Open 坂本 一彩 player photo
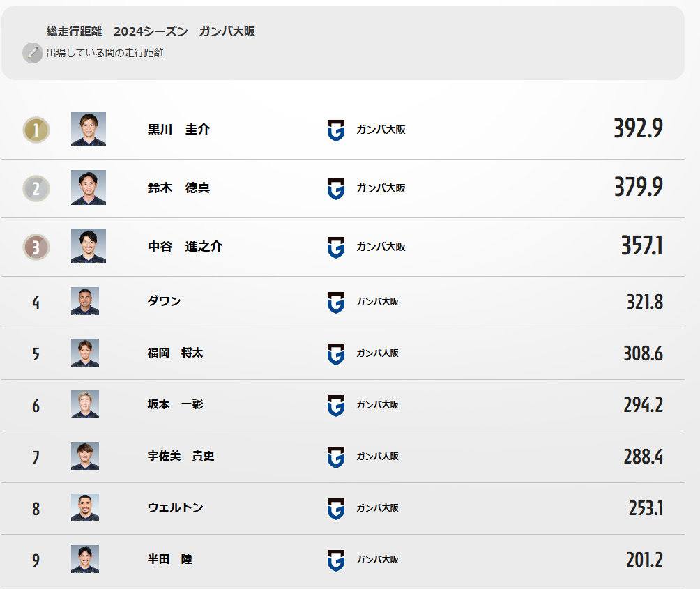This screenshot has width=700, height=589. [x=85, y=404]
